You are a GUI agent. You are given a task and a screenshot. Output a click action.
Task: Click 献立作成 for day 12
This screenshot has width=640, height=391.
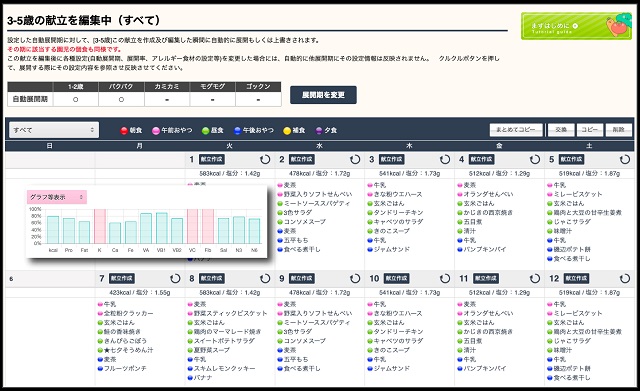[576, 279]
